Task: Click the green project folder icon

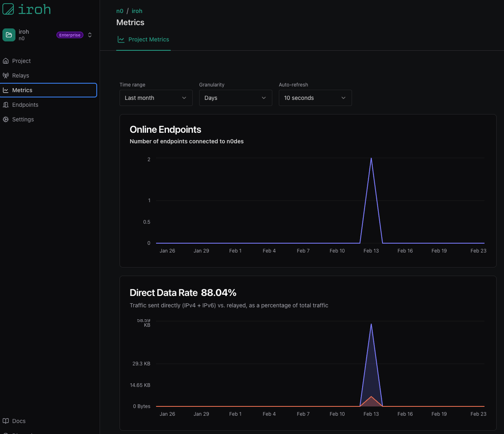Action: tap(9, 35)
